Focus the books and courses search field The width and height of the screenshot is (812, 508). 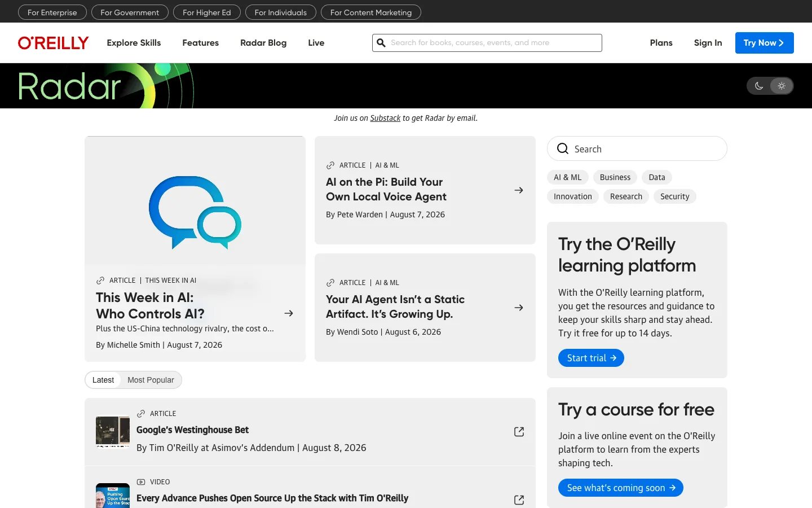coord(487,43)
